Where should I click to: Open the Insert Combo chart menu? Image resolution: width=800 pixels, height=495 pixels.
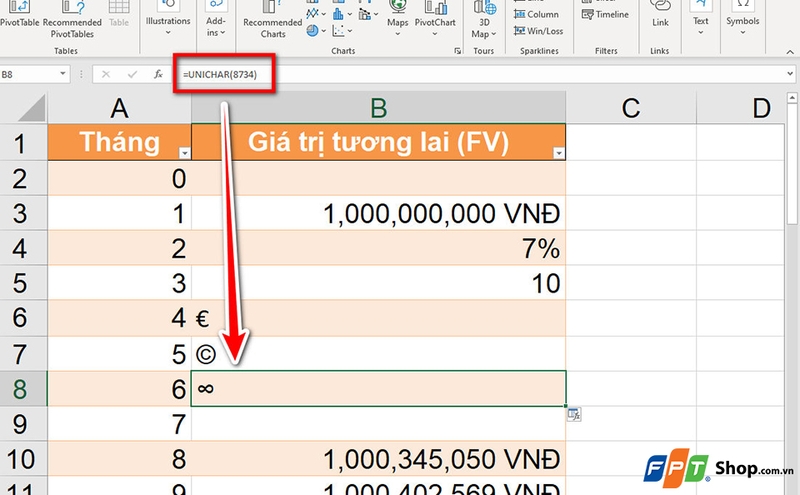(368, 14)
